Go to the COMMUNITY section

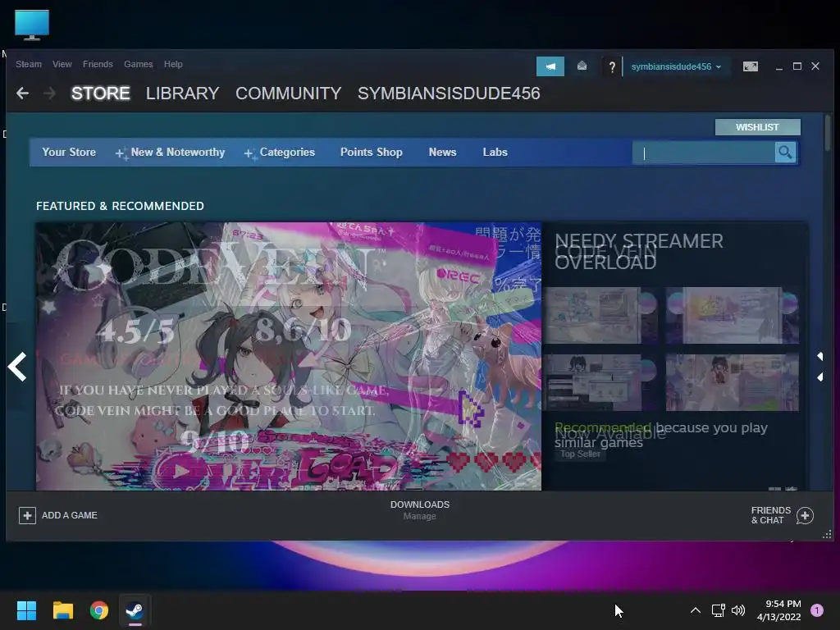coord(288,94)
